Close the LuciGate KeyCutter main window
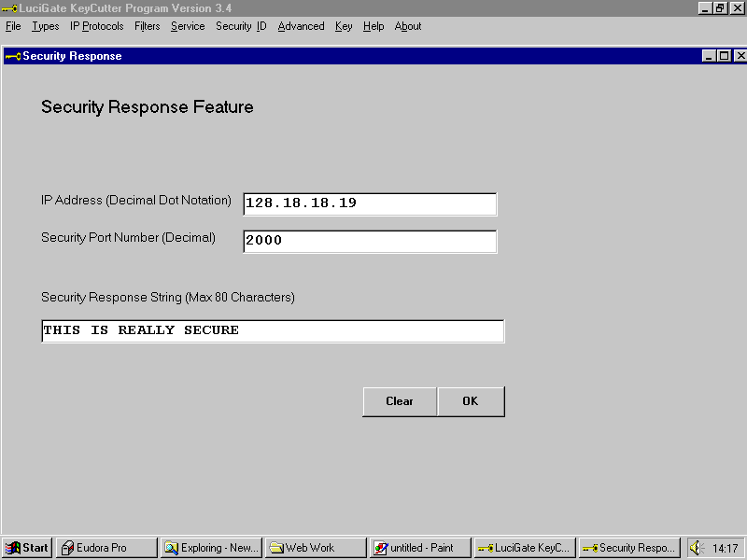This screenshot has height=560, width=747. pos(737,8)
